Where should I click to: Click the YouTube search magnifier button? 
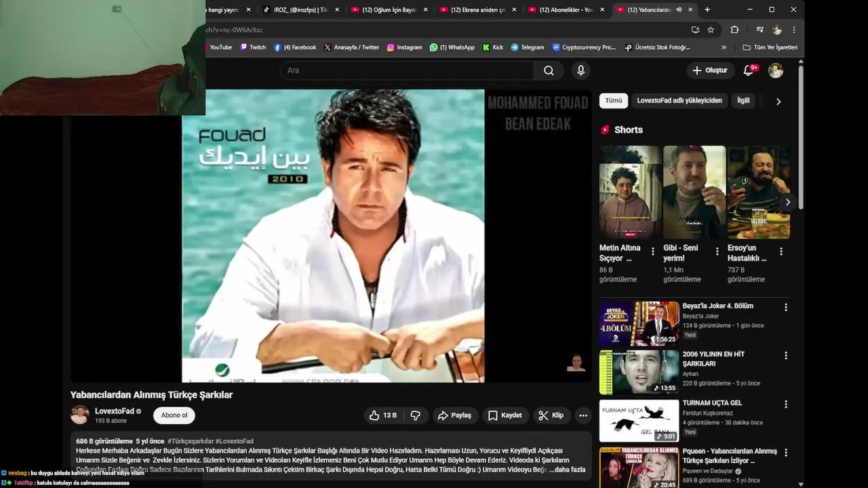pyautogui.click(x=549, y=70)
